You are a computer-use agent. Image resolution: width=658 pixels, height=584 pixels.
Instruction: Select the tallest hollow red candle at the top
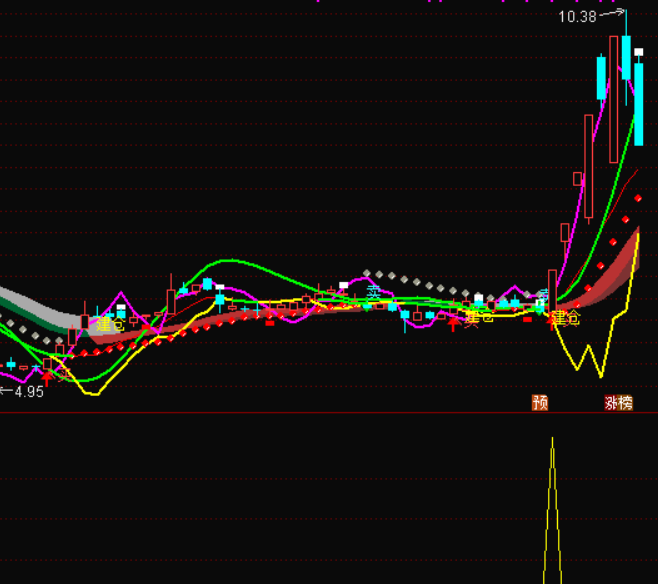click(614, 99)
